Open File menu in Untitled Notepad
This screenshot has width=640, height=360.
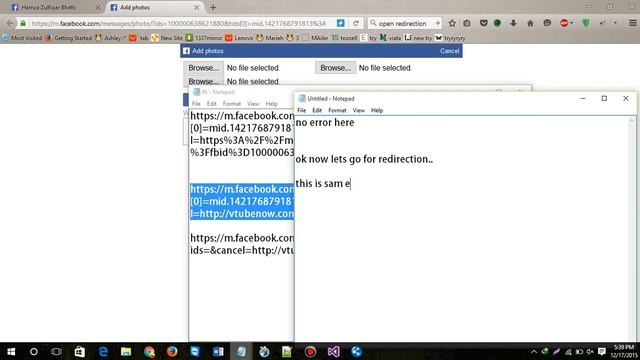302,110
